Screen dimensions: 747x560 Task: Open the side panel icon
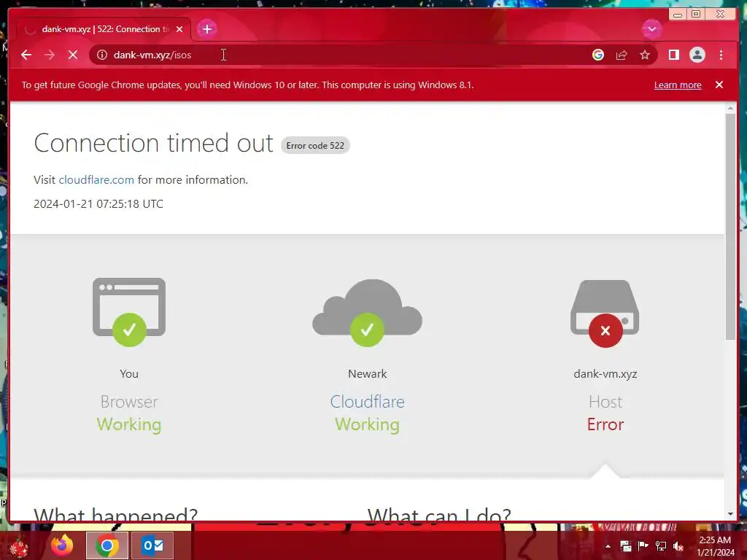coord(673,55)
